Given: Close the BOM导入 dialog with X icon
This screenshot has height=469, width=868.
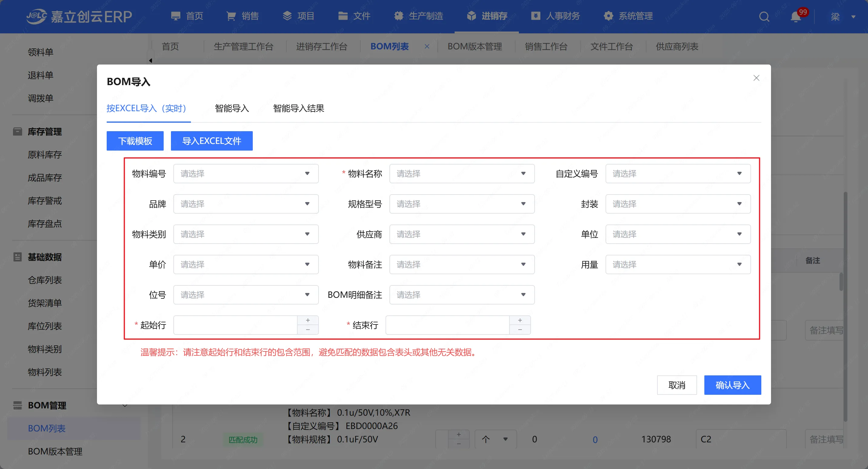Looking at the screenshot, I should click(756, 78).
